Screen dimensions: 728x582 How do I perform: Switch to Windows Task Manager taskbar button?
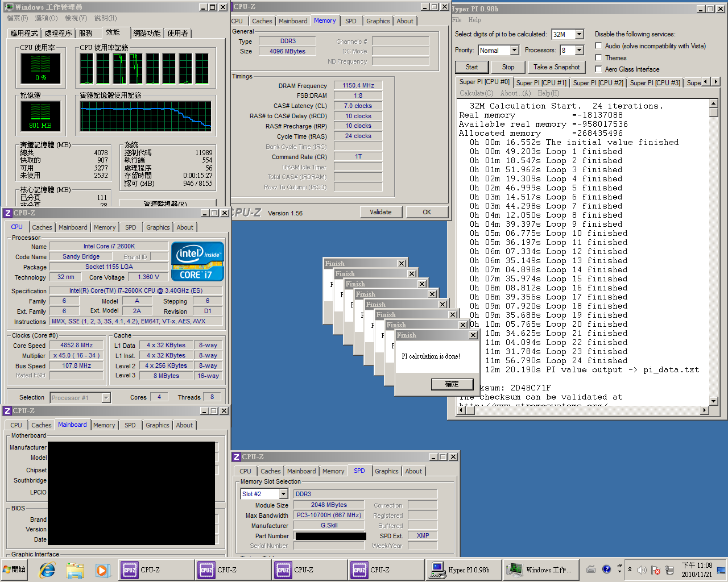click(540, 569)
